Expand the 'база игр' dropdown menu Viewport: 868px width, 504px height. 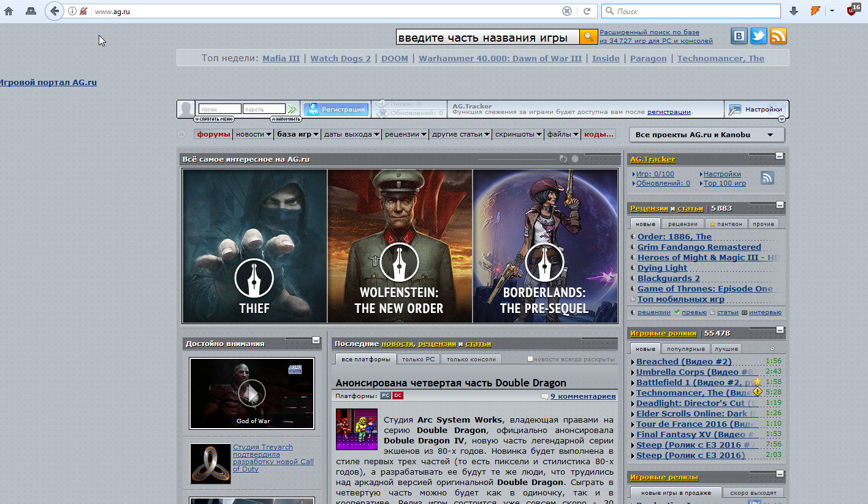pyautogui.click(x=298, y=134)
